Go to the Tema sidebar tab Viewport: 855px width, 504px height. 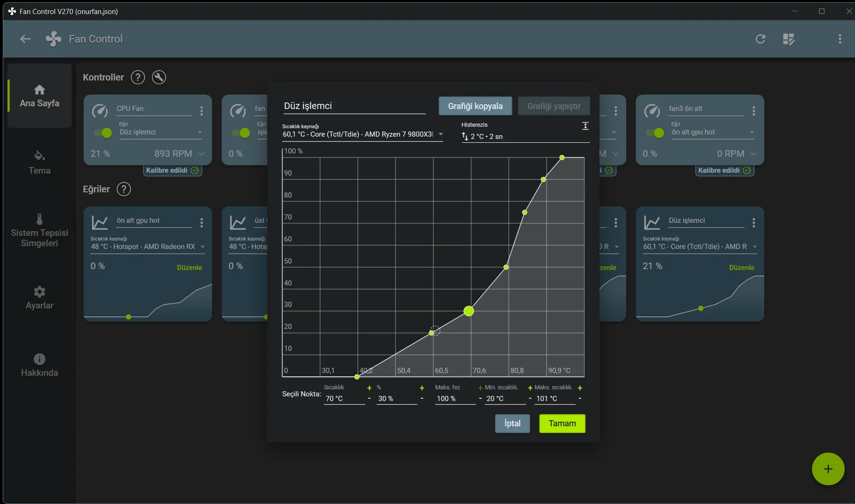[39, 162]
